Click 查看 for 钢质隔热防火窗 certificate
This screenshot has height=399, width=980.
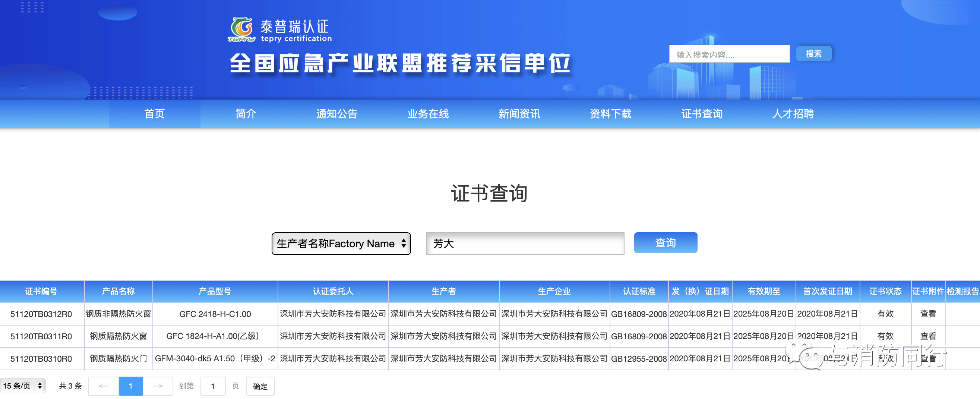(929, 336)
